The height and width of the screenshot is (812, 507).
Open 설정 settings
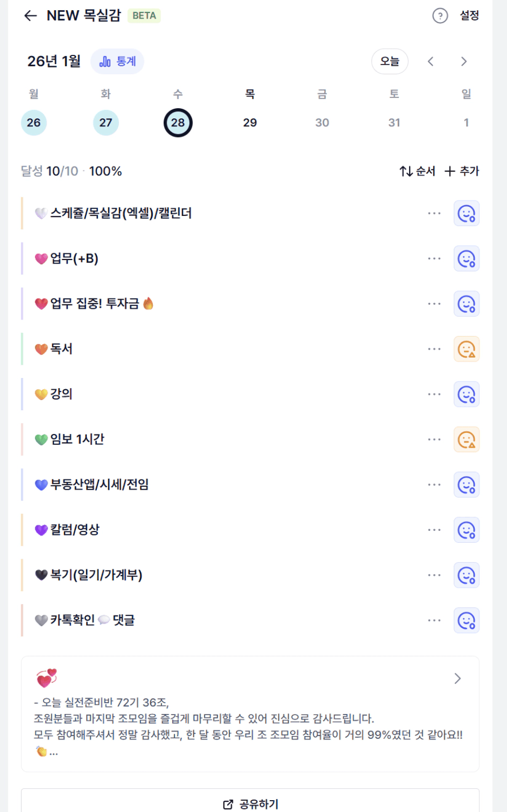coord(470,16)
